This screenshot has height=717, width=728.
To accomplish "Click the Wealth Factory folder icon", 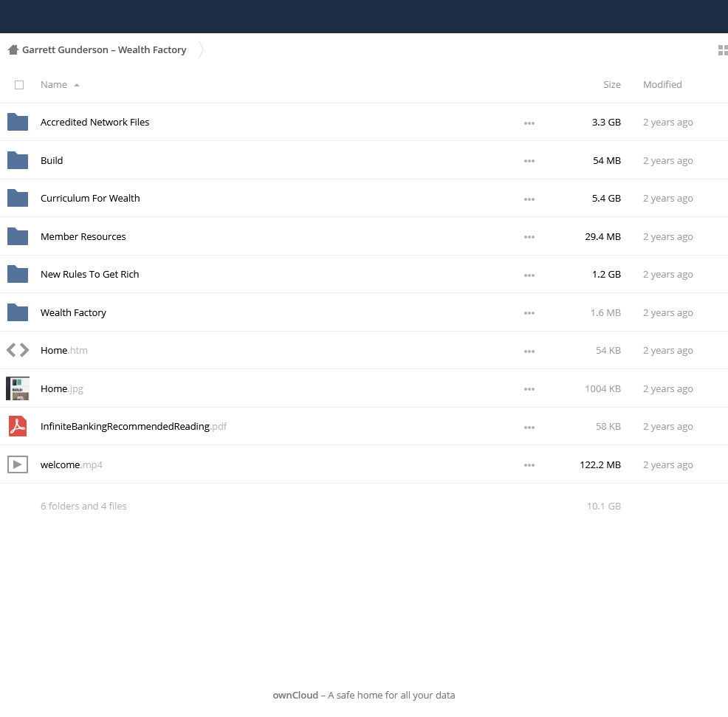I will [x=18, y=312].
